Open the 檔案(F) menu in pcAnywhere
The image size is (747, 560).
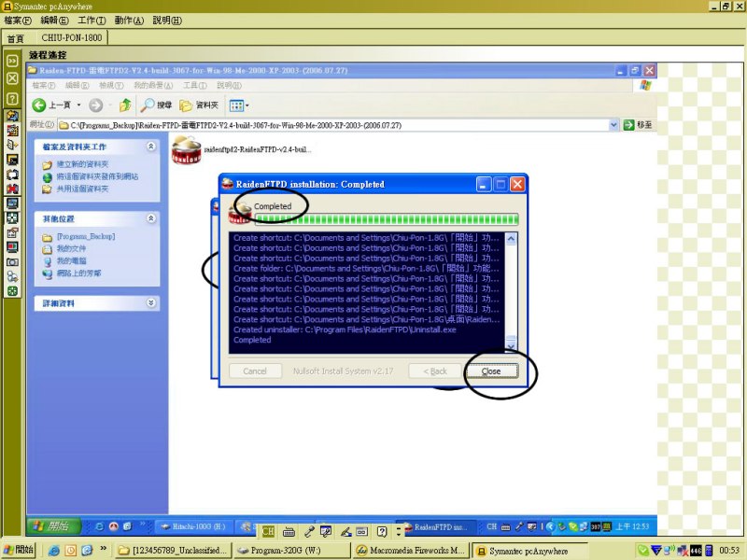pyautogui.click(x=18, y=21)
